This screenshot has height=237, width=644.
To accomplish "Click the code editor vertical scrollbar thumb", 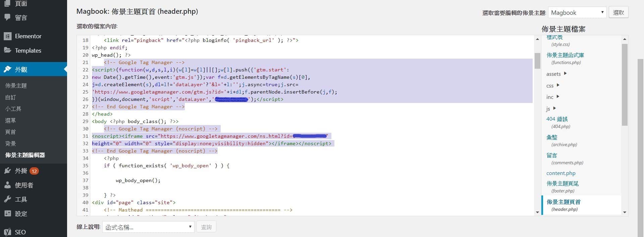I will [537, 61].
